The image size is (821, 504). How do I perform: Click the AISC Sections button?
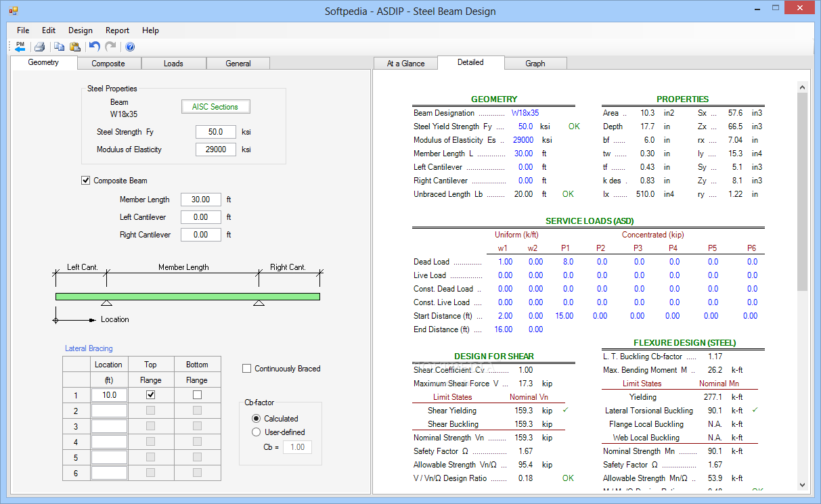tap(215, 107)
